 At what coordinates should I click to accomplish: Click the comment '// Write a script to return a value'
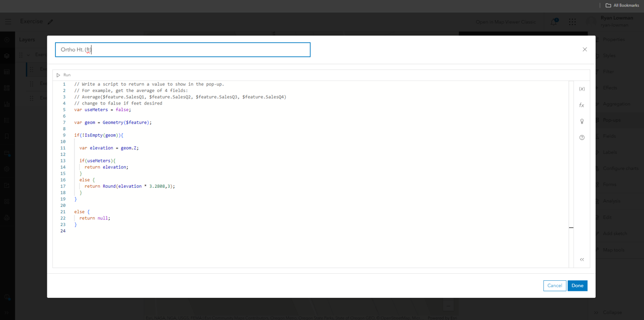149,84
